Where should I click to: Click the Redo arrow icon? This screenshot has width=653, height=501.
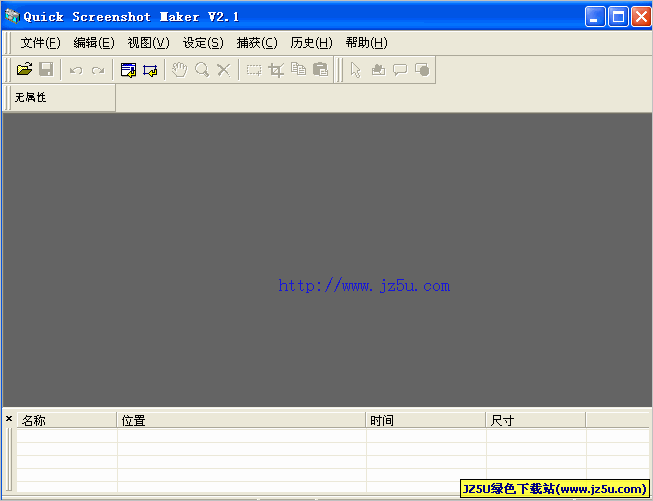point(98,70)
